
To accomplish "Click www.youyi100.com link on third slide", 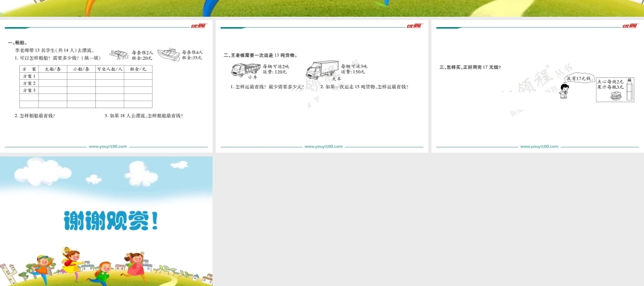I will pyautogui.click(x=538, y=146).
